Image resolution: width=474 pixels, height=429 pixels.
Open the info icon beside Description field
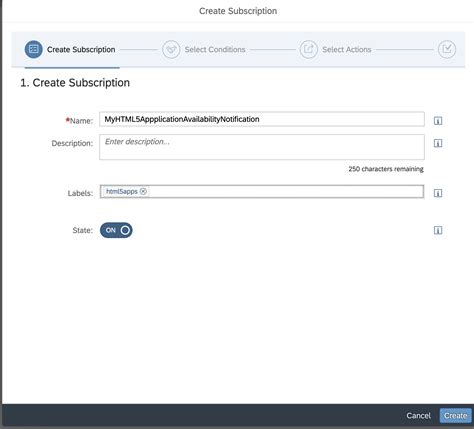438,143
